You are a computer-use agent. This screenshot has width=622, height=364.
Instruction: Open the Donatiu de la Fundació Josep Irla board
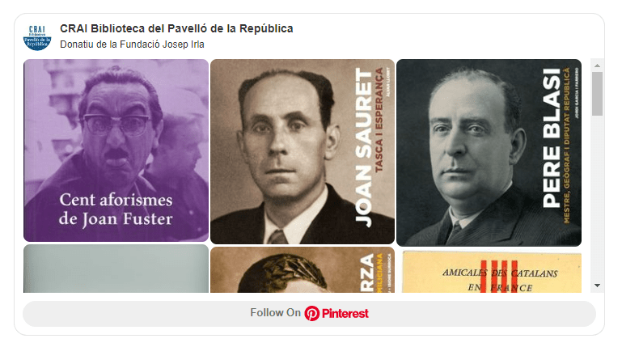[x=132, y=44]
